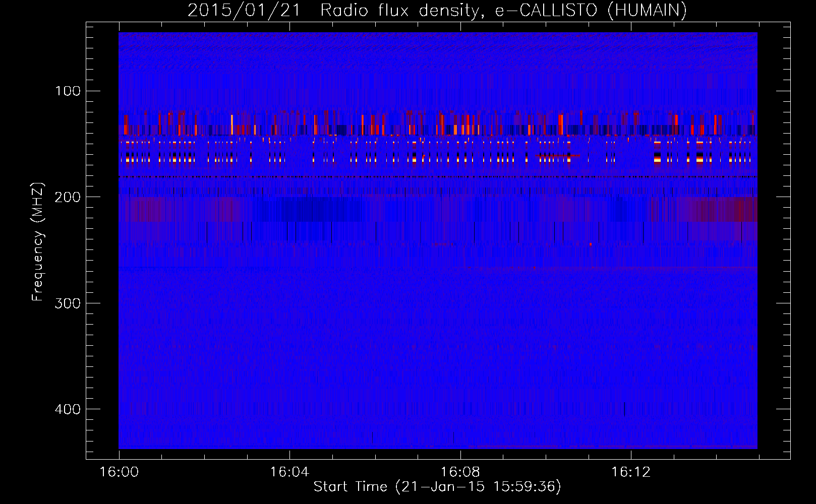Click the 16:04 time tick label
This screenshot has width=816, height=504.
coord(289,472)
